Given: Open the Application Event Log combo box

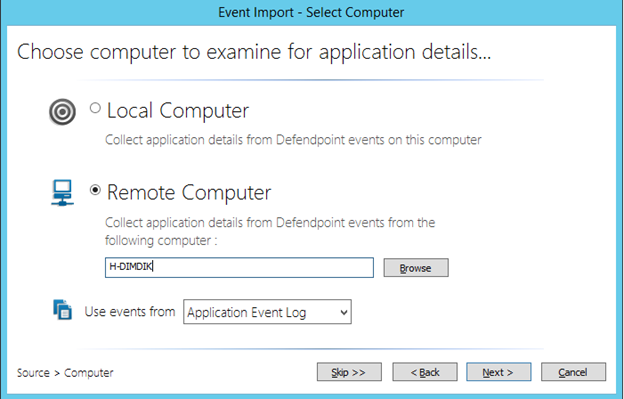Looking at the screenshot, I should 267,312.
